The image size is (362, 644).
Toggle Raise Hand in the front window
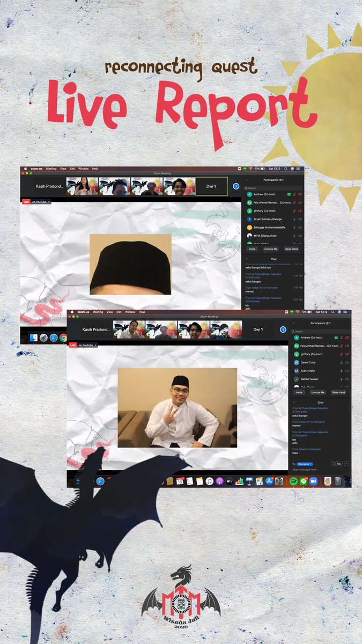[x=338, y=392]
